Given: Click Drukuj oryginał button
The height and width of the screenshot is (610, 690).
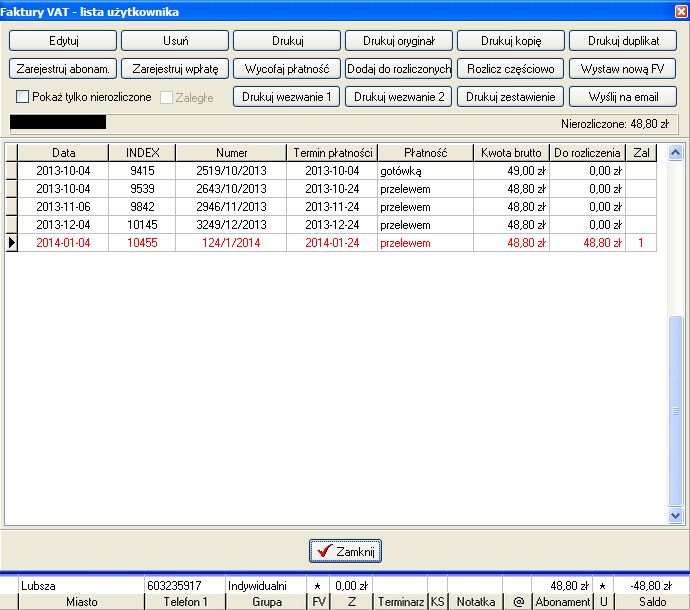Looking at the screenshot, I should click(x=399, y=41).
